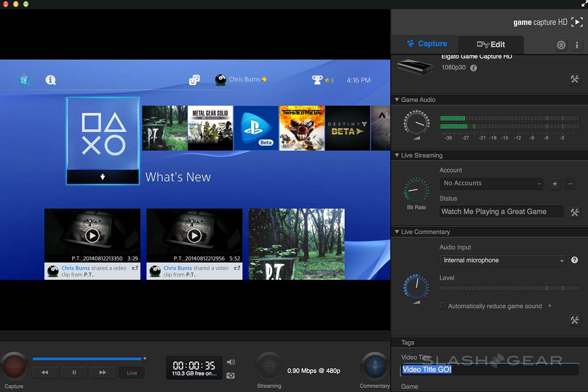Open Streaming with the globe icon

coord(269,366)
